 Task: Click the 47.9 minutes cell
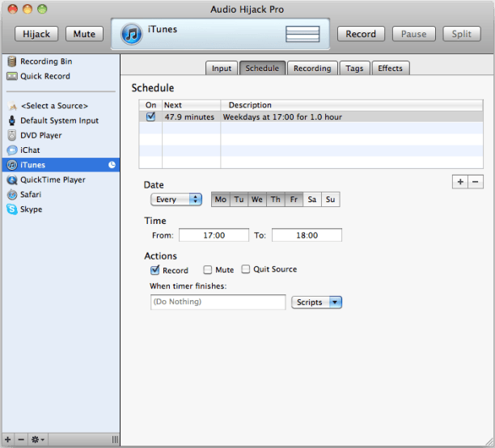tap(192, 116)
